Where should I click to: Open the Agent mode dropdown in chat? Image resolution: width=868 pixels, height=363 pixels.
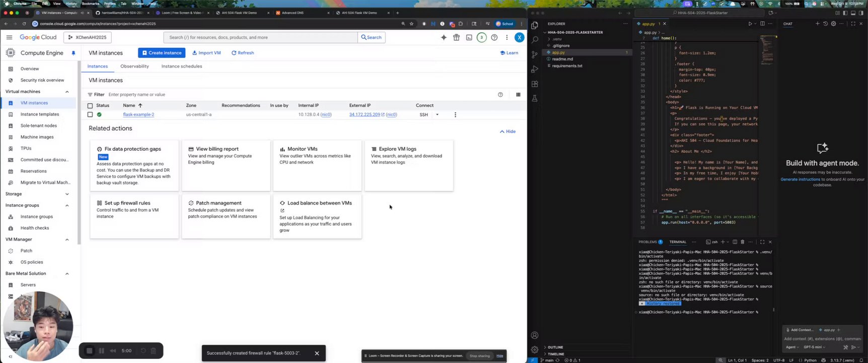click(x=792, y=347)
